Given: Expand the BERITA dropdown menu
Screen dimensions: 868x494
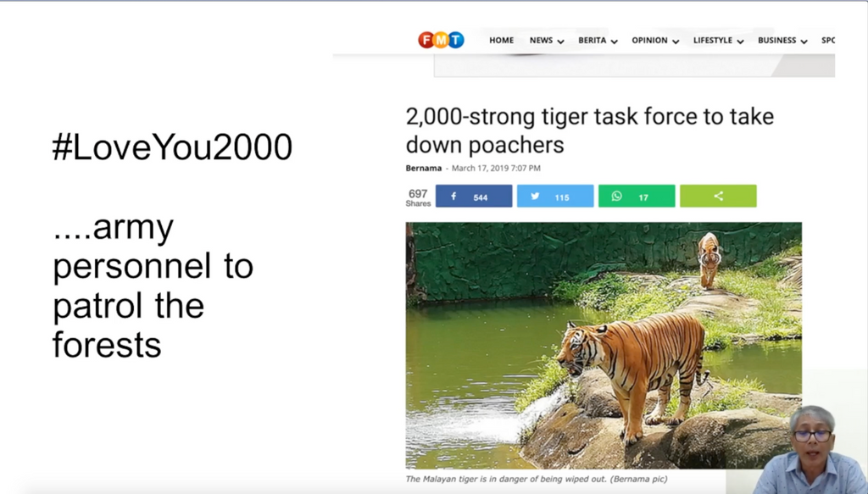Looking at the screenshot, I should (598, 41).
